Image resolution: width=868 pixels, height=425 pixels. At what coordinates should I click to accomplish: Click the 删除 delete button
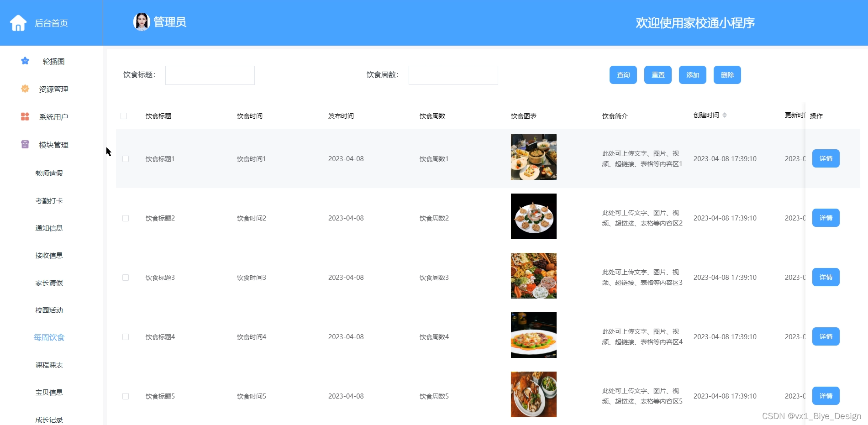pyautogui.click(x=727, y=75)
